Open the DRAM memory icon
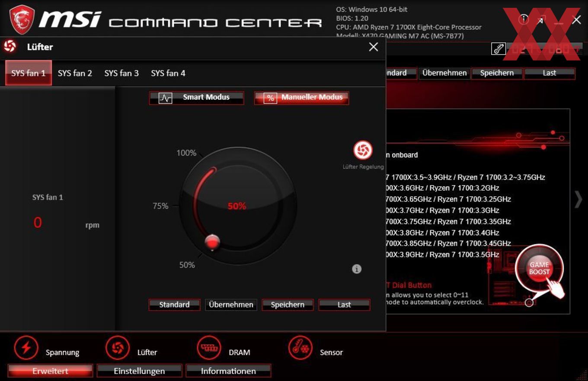The width and height of the screenshot is (588, 381). pyautogui.click(x=209, y=348)
